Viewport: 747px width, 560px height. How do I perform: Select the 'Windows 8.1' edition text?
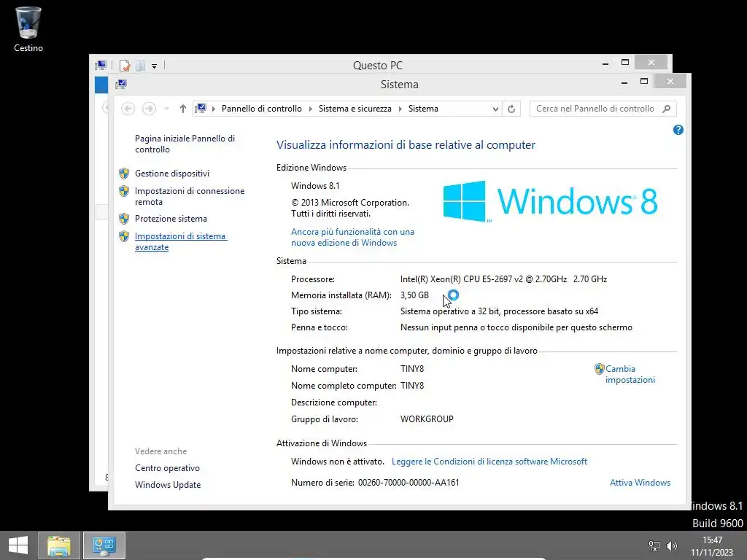coord(315,186)
